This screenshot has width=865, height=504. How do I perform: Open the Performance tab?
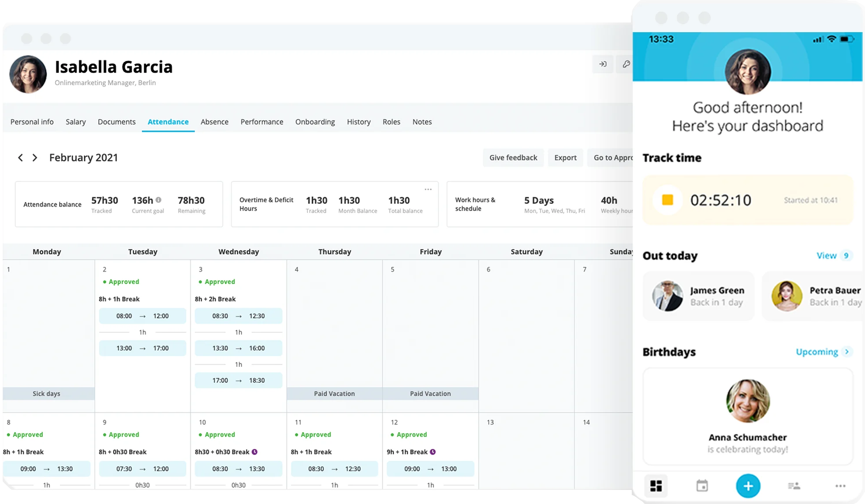tap(261, 122)
